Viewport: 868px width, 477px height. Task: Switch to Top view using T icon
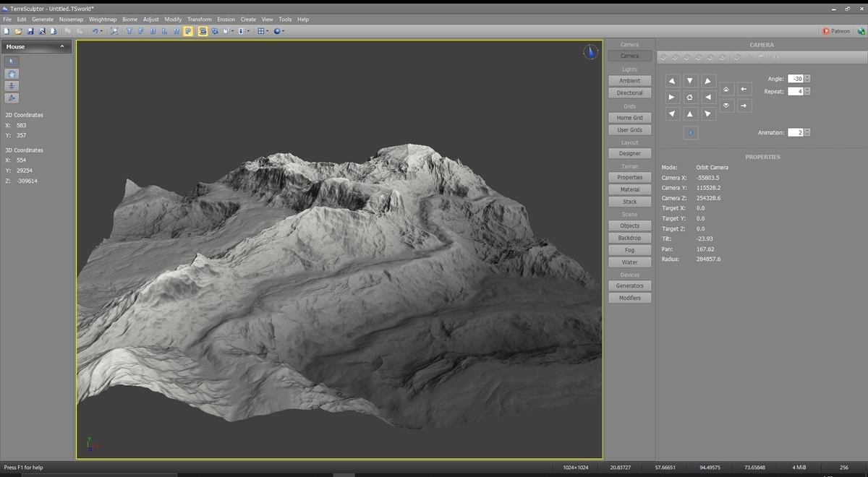click(129, 31)
